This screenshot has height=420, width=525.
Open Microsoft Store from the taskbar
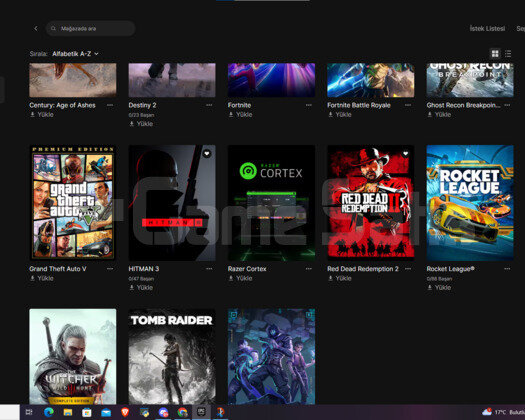87,412
